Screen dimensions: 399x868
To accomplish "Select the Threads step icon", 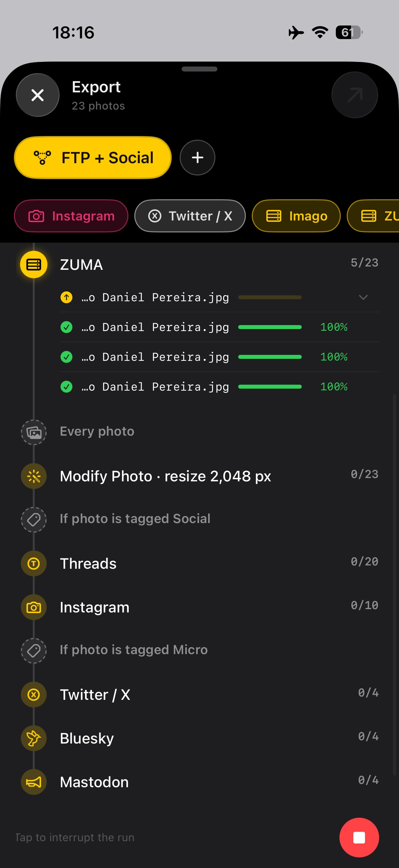I will point(34,563).
